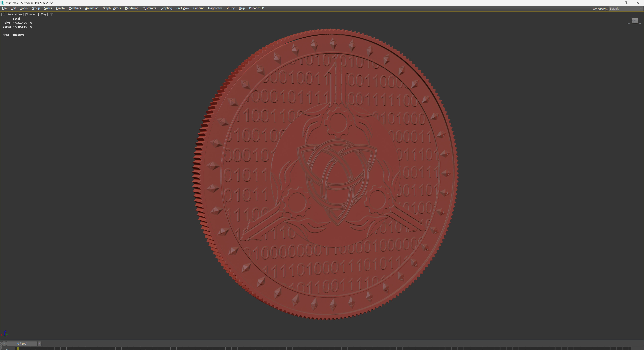Advance with the next-frame arrow
This screenshot has height=350, width=644.
tap(40, 343)
